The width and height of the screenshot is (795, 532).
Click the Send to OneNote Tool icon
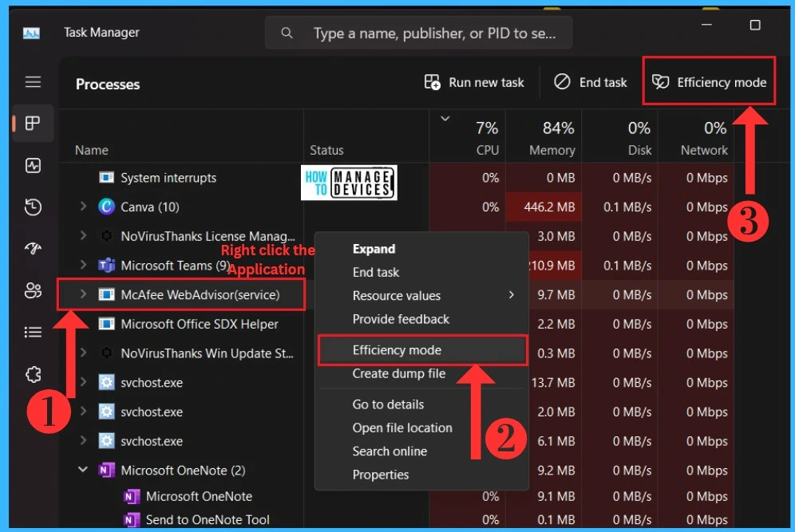coord(132,519)
